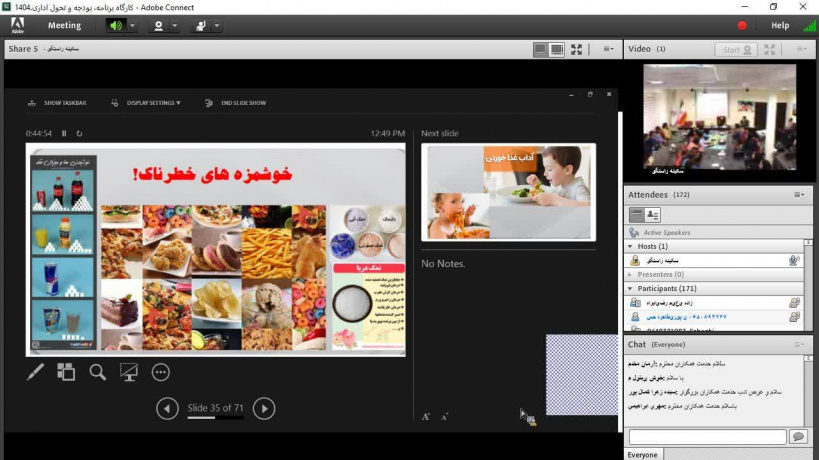The height and width of the screenshot is (460, 819).
Task: Click the slide progress bar under slide counter
Action: point(215,418)
